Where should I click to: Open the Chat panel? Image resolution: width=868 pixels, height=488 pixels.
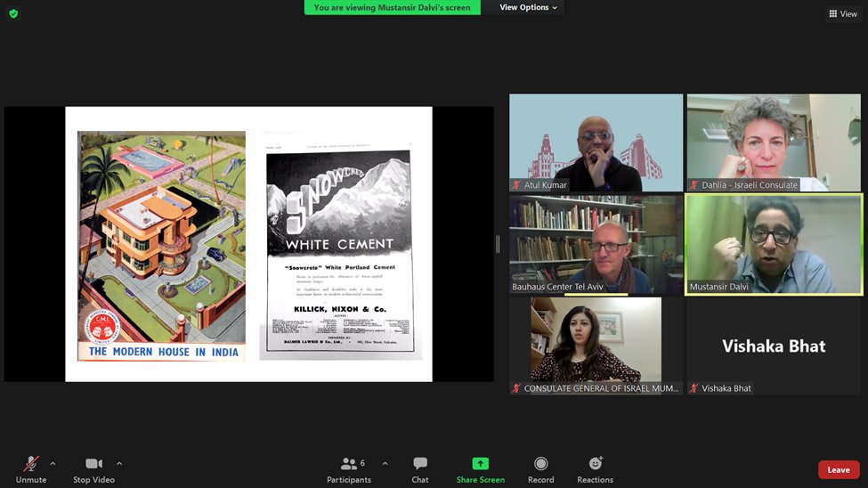(419, 469)
